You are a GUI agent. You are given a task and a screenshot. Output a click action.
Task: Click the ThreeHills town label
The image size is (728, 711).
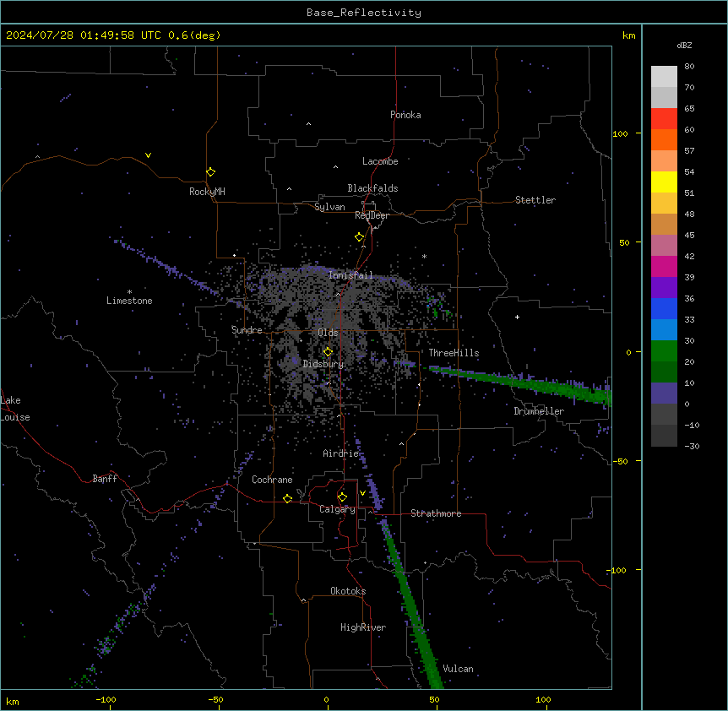(454, 353)
